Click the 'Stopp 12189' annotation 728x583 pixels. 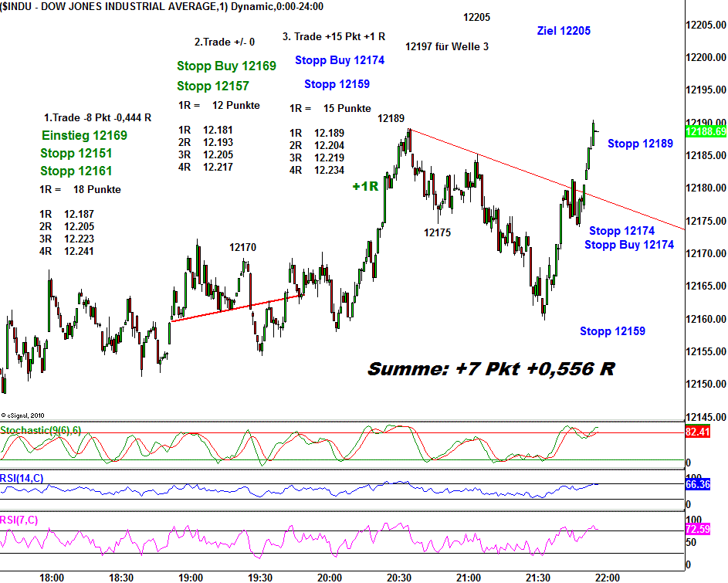point(640,144)
